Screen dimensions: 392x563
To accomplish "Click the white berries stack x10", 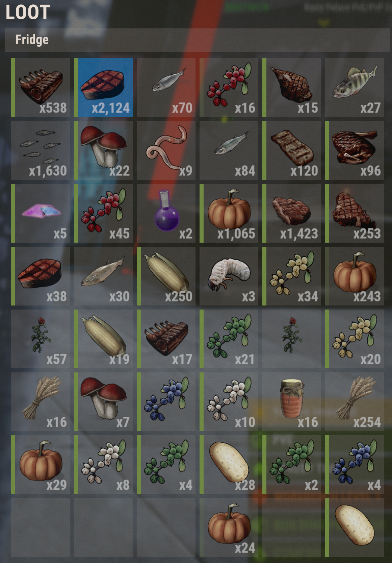I will [229, 402].
